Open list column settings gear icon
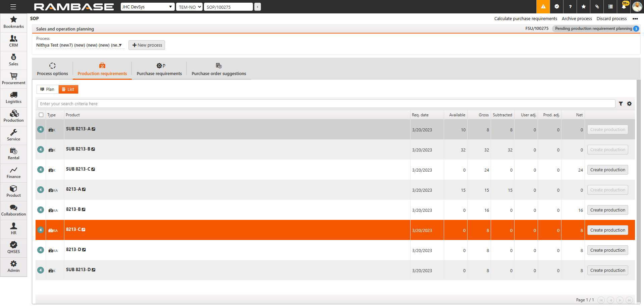 (629, 104)
